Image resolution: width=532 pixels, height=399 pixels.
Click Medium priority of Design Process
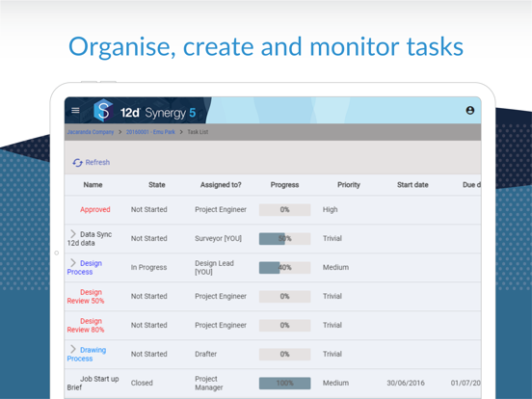click(x=335, y=267)
